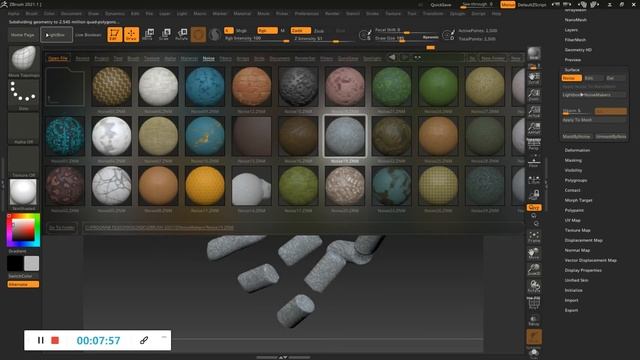The height and width of the screenshot is (360, 640).
Task: Select the highlighted gray stone noise thumbnail
Action: pyautogui.click(x=345, y=136)
